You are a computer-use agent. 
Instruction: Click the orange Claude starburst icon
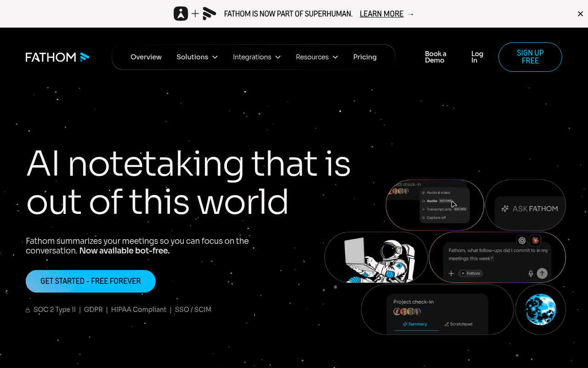tap(535, 240)
